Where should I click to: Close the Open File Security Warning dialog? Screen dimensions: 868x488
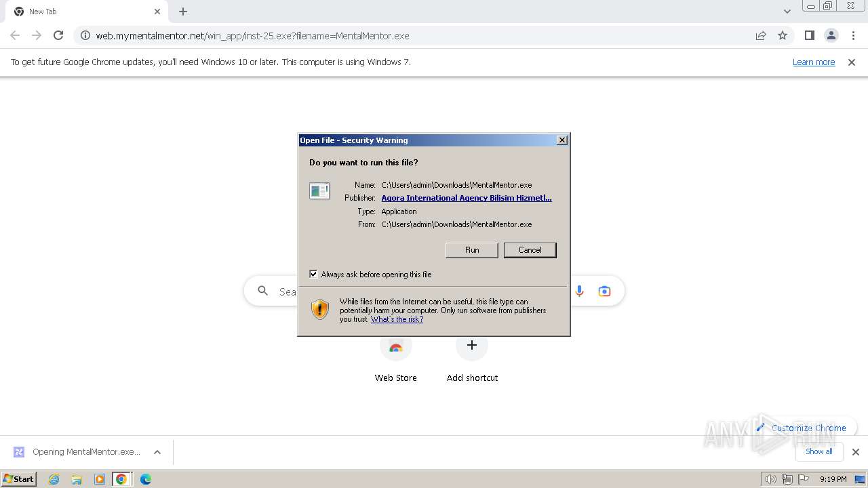562,140
